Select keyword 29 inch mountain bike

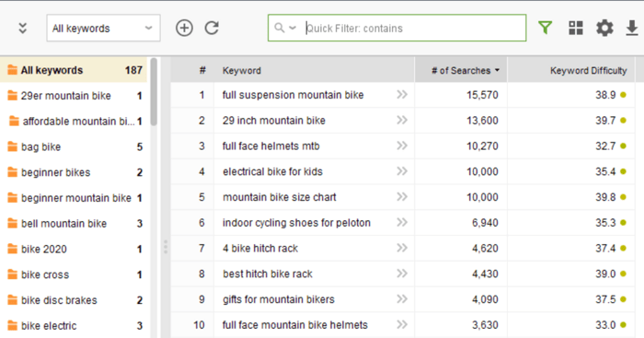274,121
